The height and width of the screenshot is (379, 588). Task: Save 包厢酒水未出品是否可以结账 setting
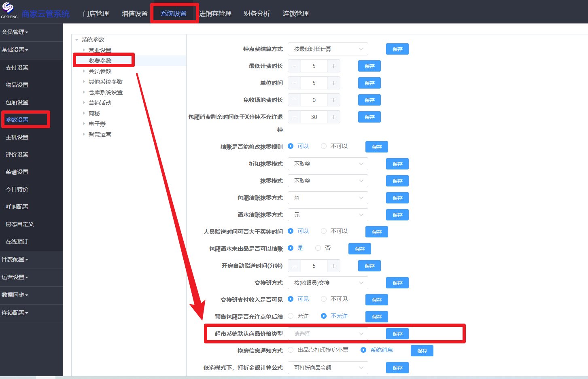[360, 249]
